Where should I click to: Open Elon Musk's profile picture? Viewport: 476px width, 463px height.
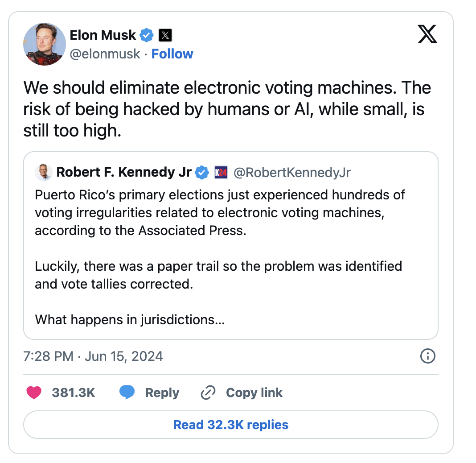(x=45, y=44)
